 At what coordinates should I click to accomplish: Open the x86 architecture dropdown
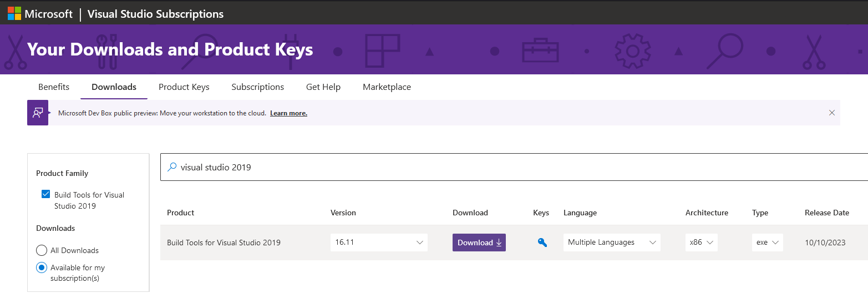[702, 243]
